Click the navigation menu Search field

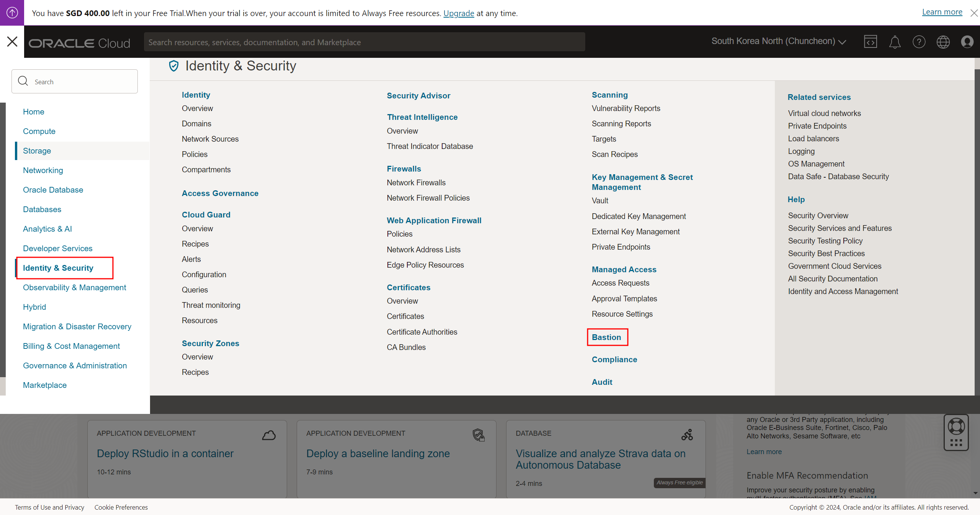coord(75,82)
